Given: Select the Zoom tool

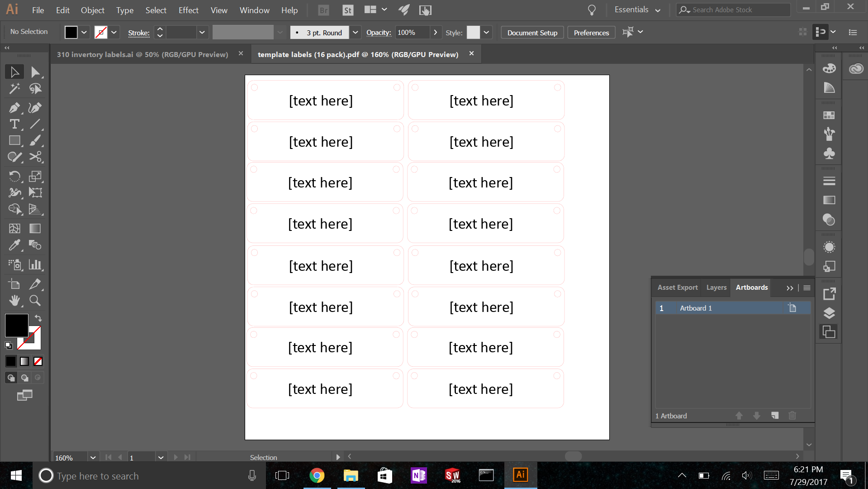Looking at the screenshot, I should coord(35,300).
